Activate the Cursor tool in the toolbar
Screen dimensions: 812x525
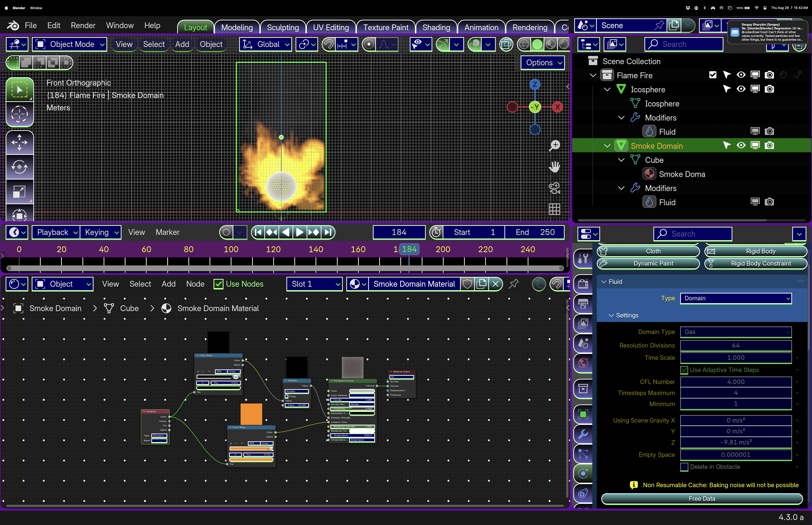[x=20, y=114]
